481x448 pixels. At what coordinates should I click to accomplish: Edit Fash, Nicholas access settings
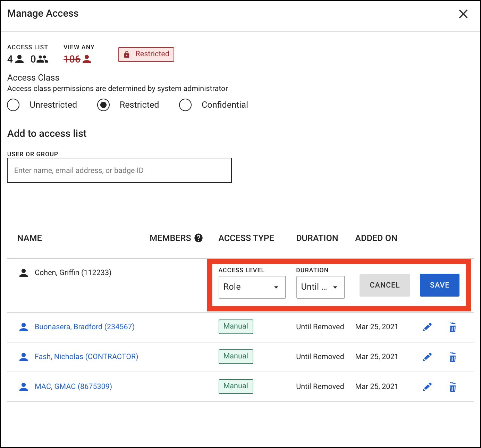[427, 357]
